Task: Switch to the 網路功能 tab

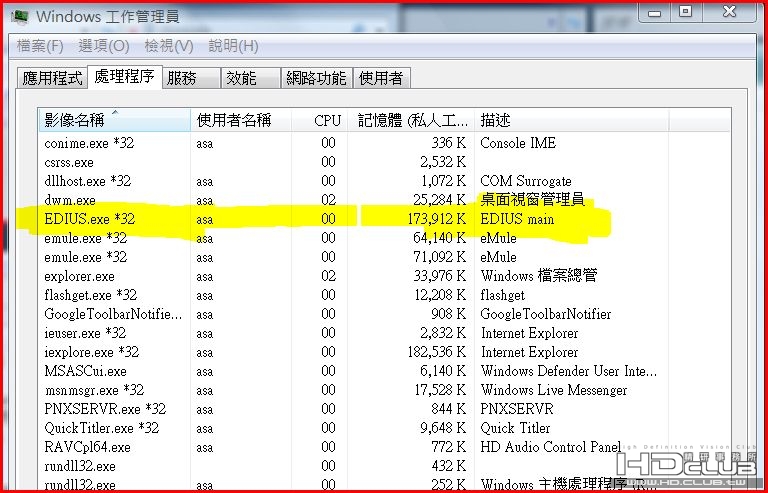Action: click(316, 78)
